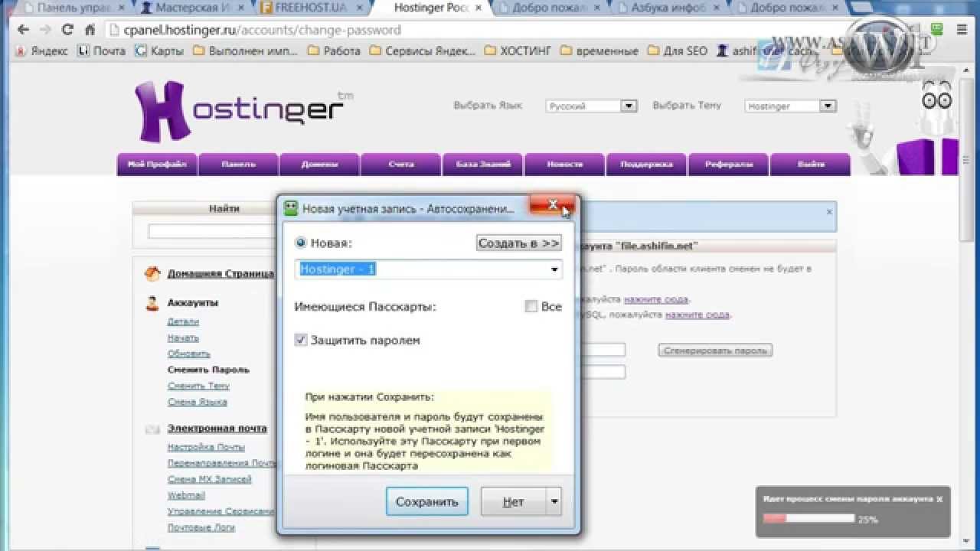The width and height of the screenshot is (980, 551).
Task: Open the Выбрать Язык dropdown
Action: pos(592,106)
